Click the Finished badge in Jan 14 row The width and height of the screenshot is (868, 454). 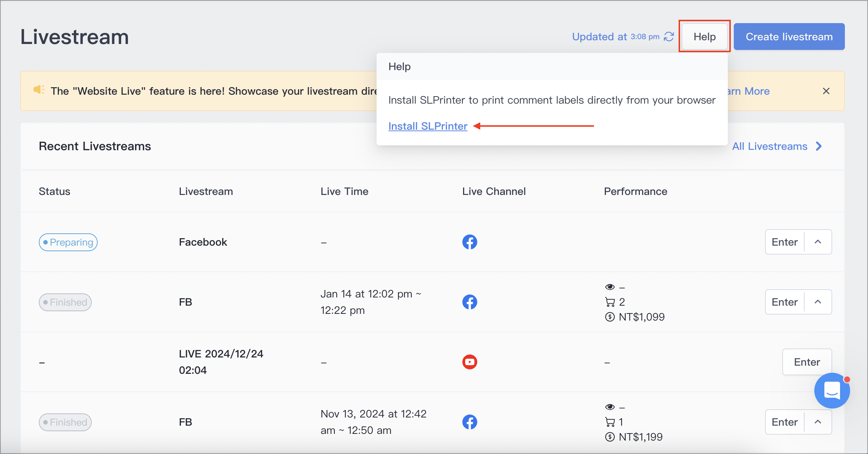pos(65,302)
